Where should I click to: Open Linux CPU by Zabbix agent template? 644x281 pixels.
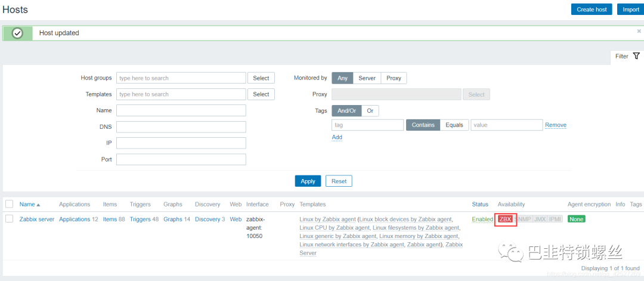tap(335, 227)
